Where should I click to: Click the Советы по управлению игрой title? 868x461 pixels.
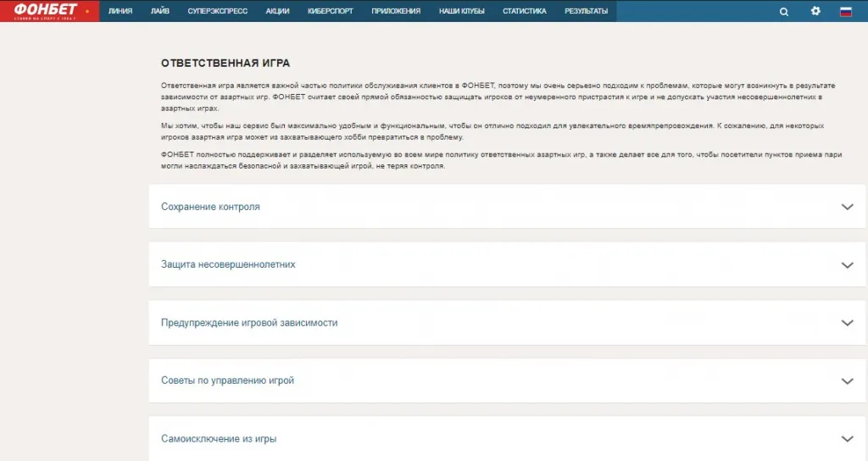pos(227,380)
